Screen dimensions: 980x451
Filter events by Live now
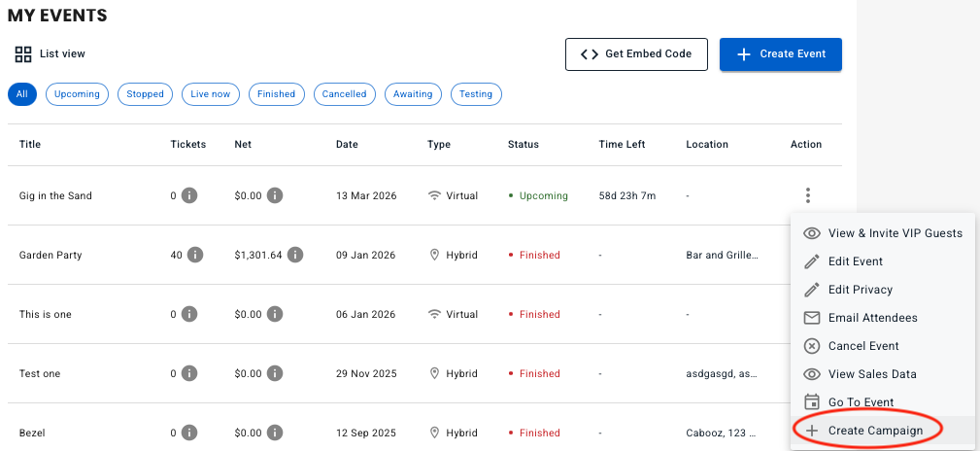(x=211, y=94)
